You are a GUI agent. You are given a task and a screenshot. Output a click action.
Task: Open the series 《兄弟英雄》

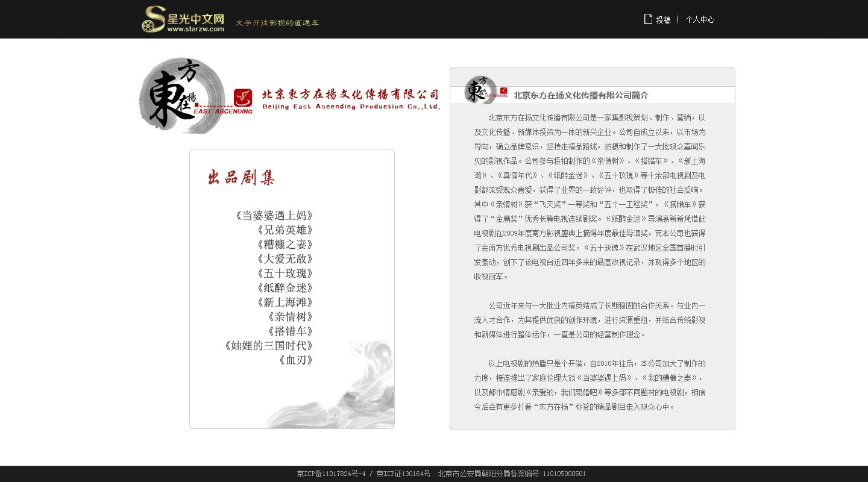(x=284, y=230)
